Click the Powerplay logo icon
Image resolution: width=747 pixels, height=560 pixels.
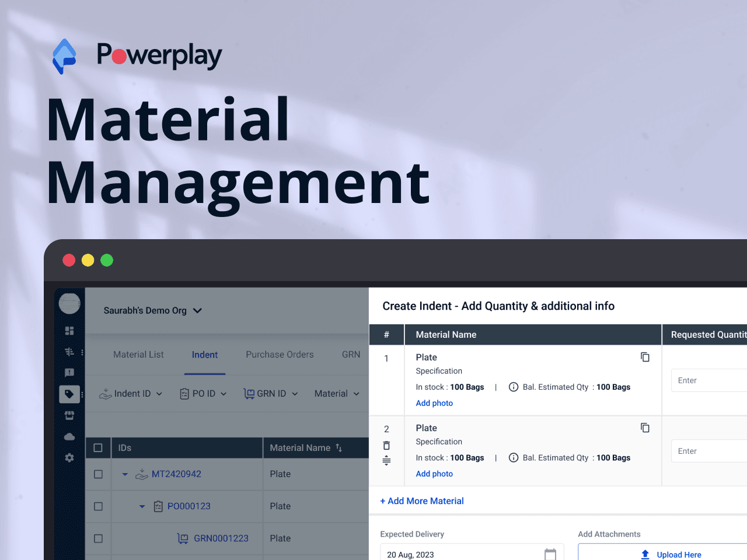[x=64, y=56]
